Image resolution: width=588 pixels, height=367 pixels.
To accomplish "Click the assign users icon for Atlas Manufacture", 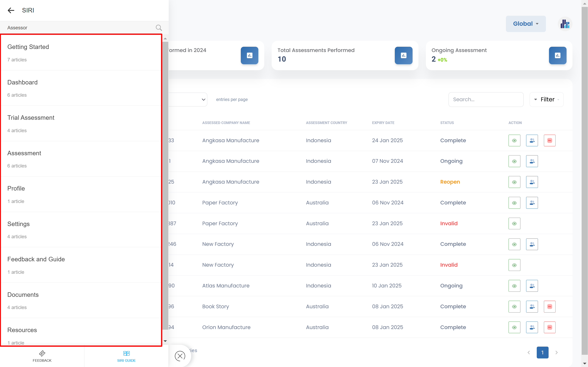I will click(532, 286).
